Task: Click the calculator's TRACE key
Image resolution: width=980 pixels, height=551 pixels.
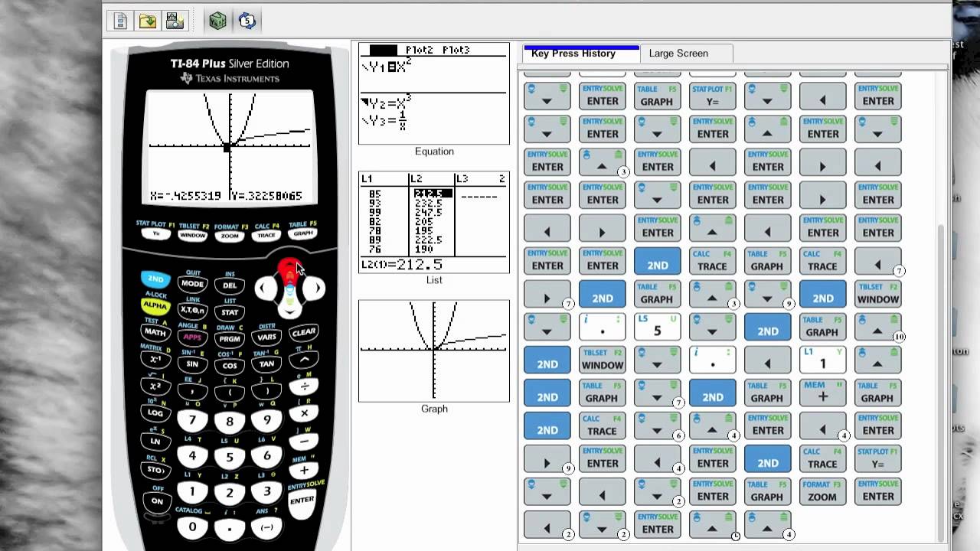Action: (266, 236)
